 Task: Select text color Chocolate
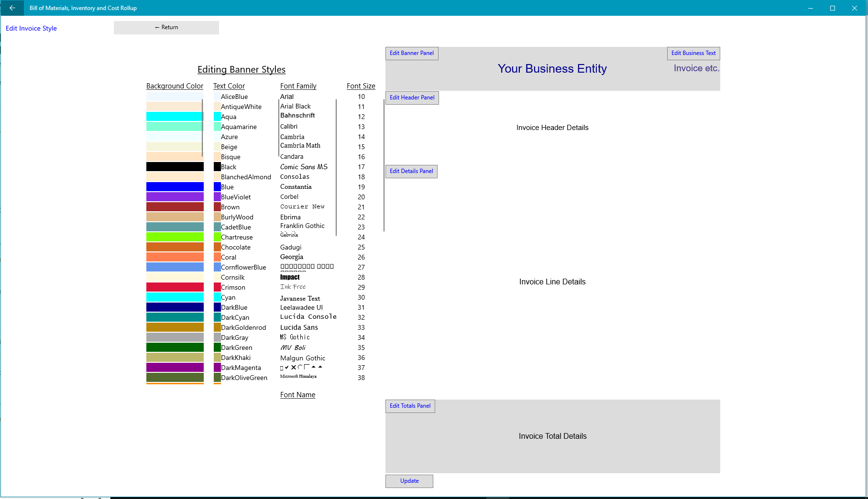pyautogui.click(x=236, y=247)
